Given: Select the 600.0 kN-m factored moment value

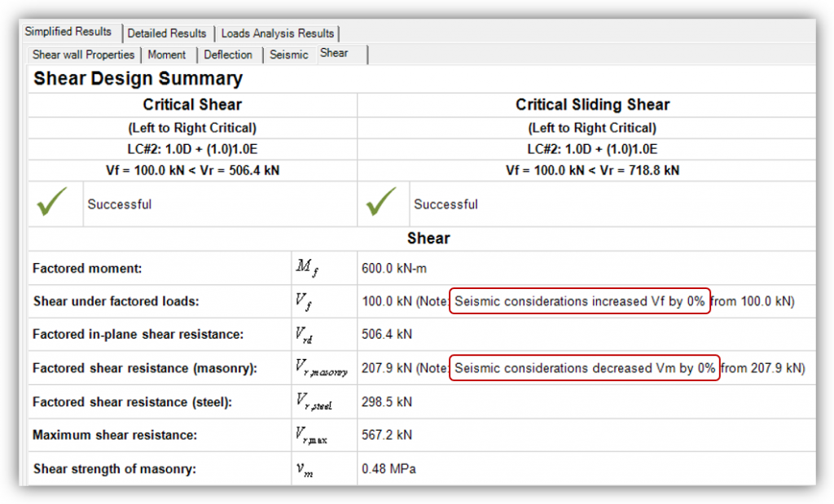Looking at the screenshot, I should point(393,268).
